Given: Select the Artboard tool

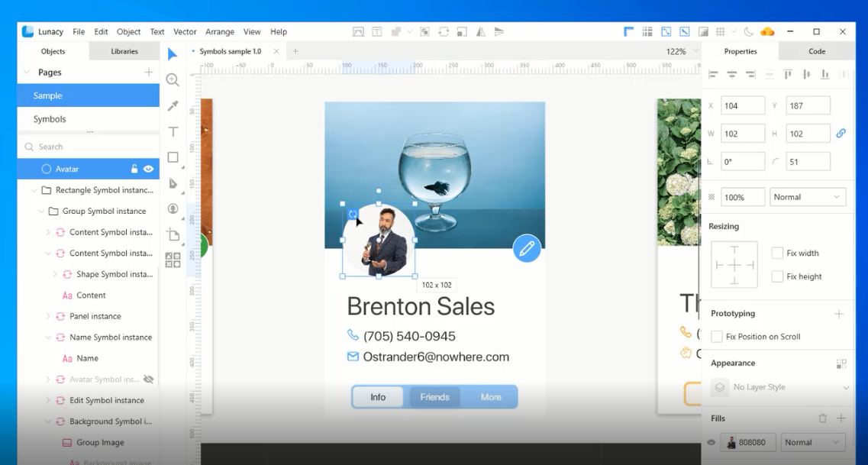Looking at the screenshot, I should pos(173,234).
